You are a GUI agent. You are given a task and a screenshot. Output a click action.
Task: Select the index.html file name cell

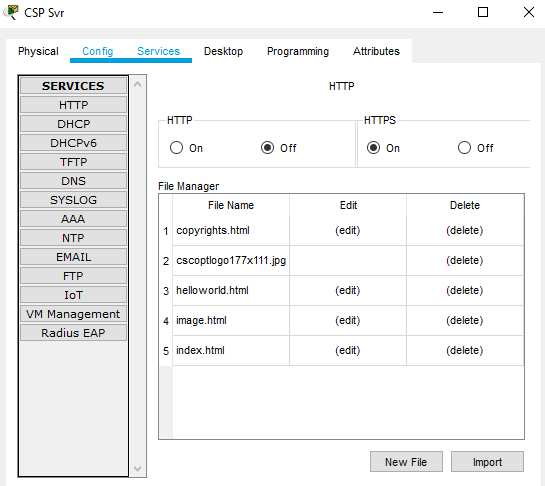(231, 350)
